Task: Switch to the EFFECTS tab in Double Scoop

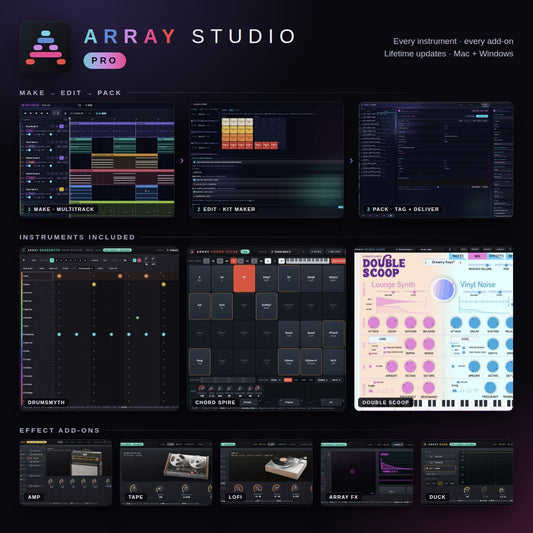Action: tap(496, 256)
